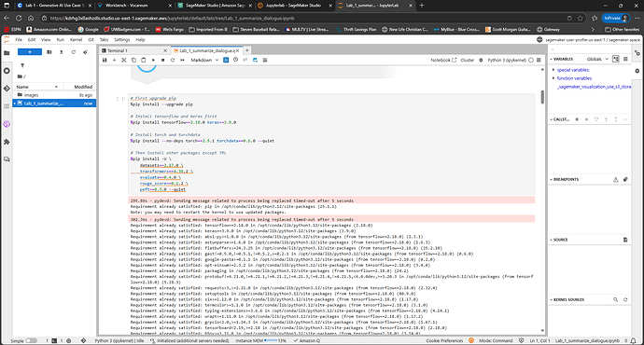This screenshot has width=644, height=345.
Task: Run the selected cell with play icon
Action: [153, 60]
